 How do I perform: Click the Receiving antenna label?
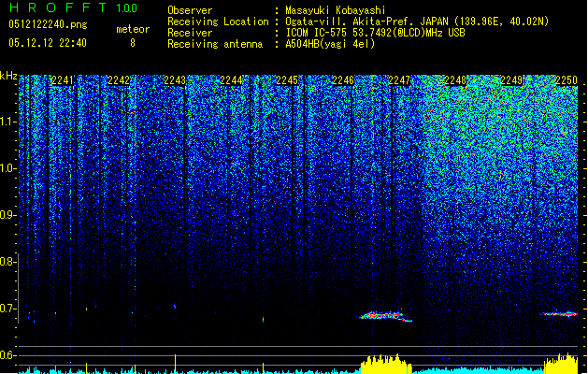click(215, 44)
